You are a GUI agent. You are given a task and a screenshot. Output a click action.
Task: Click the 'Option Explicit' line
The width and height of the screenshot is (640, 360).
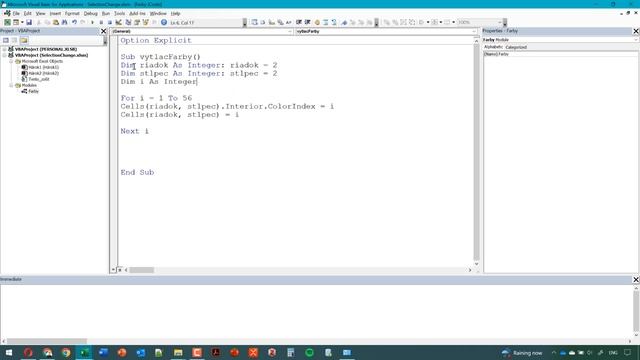pyautogui.click(x=156, y=40)
